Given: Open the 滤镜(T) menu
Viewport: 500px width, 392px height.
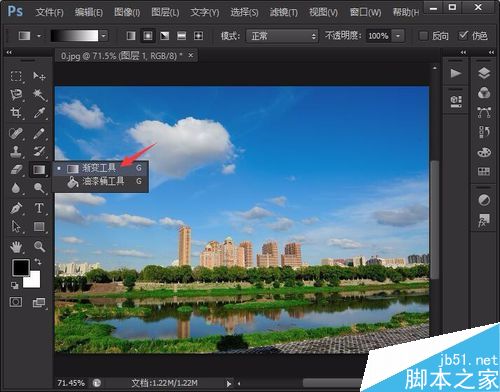Looking at the screenshot, I should pyautogui.click(x=284, y=13).
